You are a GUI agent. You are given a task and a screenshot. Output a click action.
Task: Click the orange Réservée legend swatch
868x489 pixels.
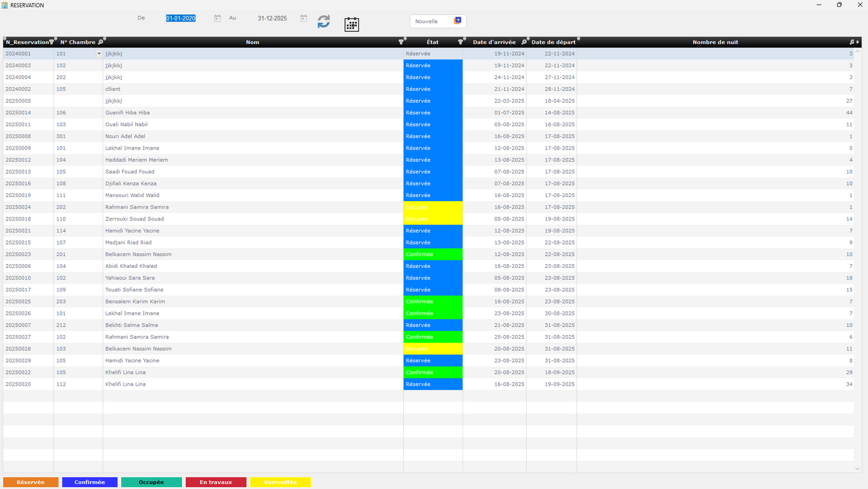[x=31, y=482]
